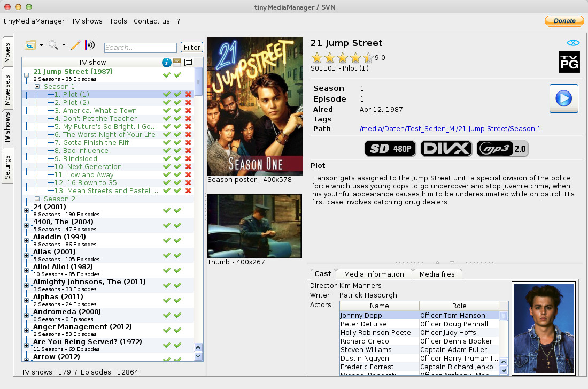Select actor row "Peter DeLuise"

click(419, 324)
